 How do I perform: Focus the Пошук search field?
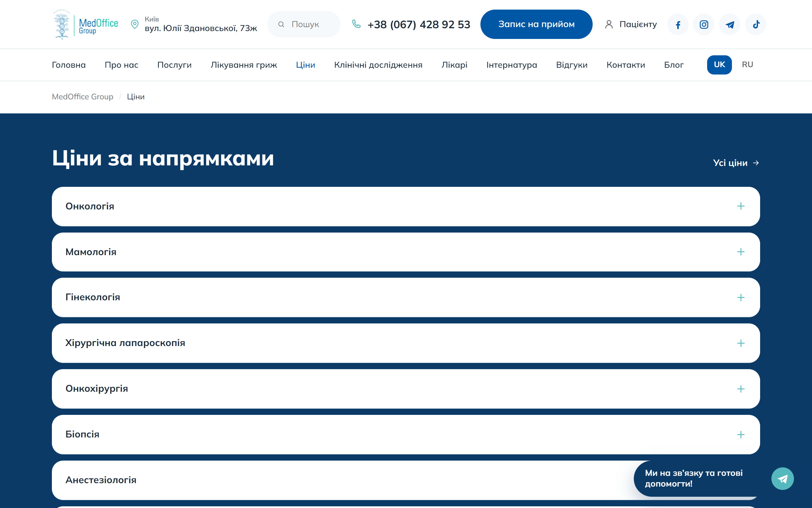point(304,24)
